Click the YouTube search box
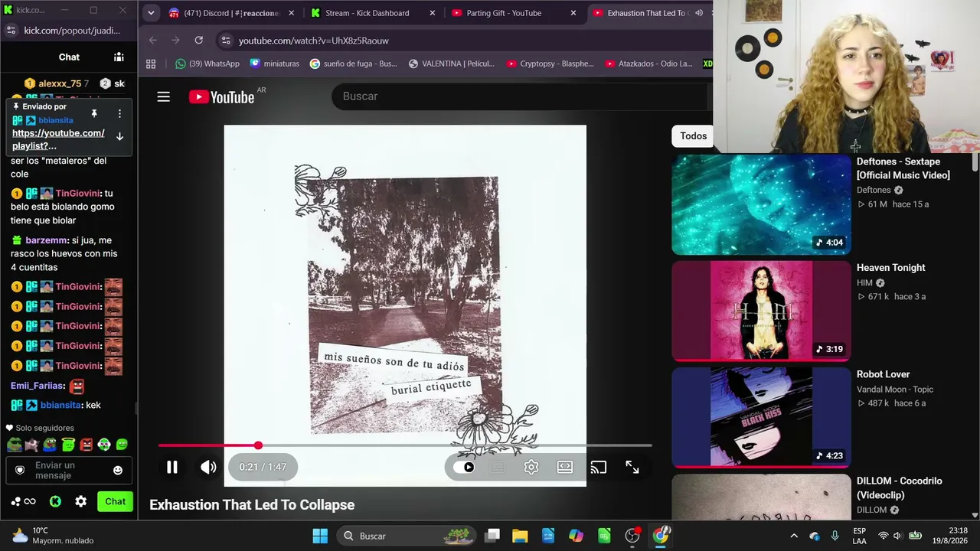The image size is (980, 551). pyautogui.click(x=521, y=96)
